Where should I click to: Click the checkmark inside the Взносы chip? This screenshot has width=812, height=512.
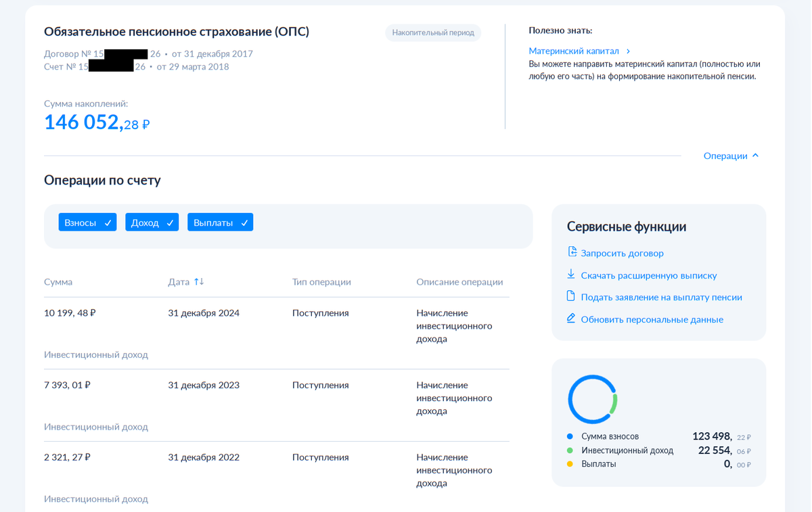pyautogui.click(x=107, y=222)
